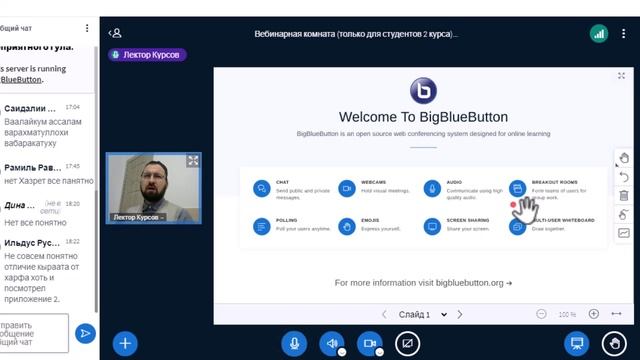Open the main options menu at top right
This screenshot has height=360, width=640.
point(623,34)
